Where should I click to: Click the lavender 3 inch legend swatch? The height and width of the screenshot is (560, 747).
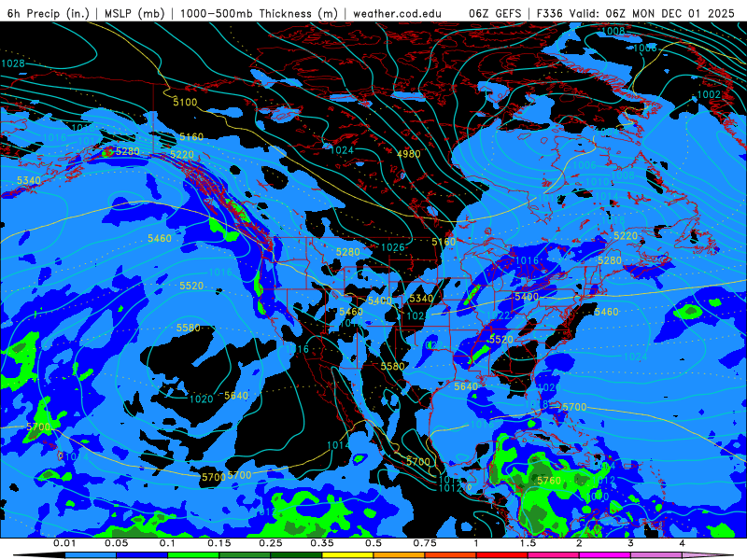tap(656, 555)
